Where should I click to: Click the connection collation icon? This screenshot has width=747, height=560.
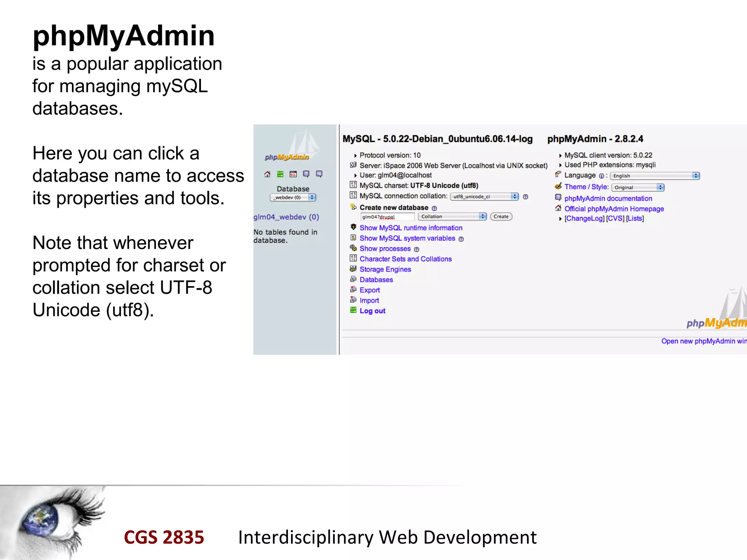pos(353,195)
